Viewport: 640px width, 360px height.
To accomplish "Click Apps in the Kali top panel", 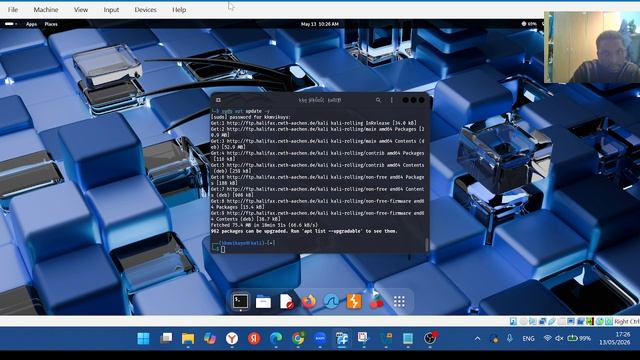I will 31,24.
